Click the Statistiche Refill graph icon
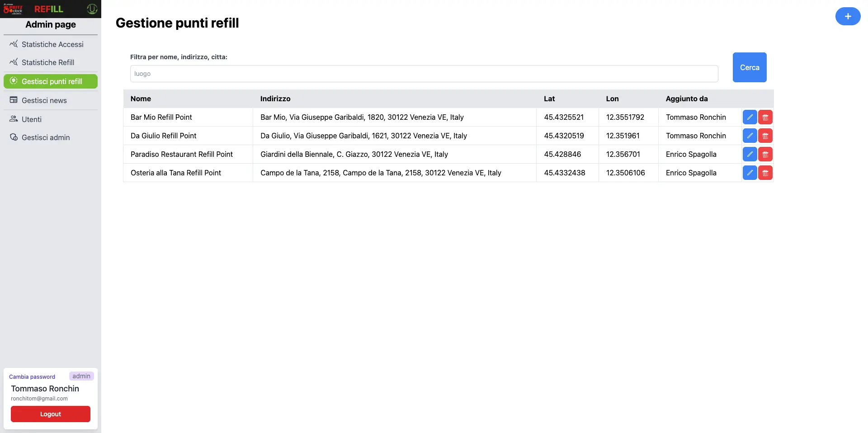The width and height of the screenshot is (868, 433). point(14,62)
